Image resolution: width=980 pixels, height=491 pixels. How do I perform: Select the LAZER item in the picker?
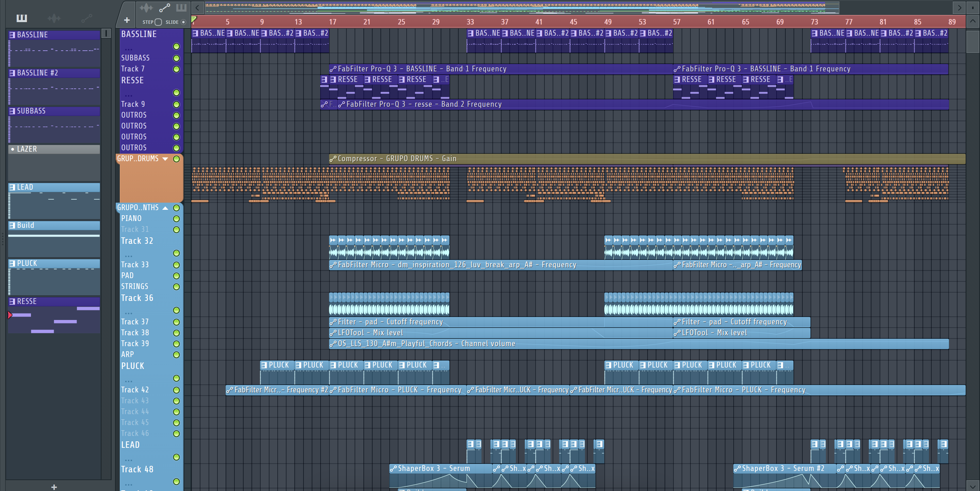[x=54, y=149]
